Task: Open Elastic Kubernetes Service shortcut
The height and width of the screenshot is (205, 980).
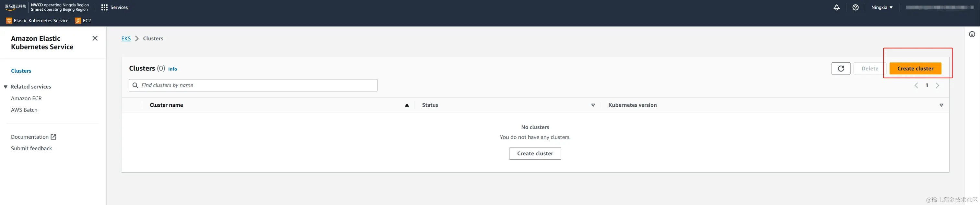Action: 37,20
